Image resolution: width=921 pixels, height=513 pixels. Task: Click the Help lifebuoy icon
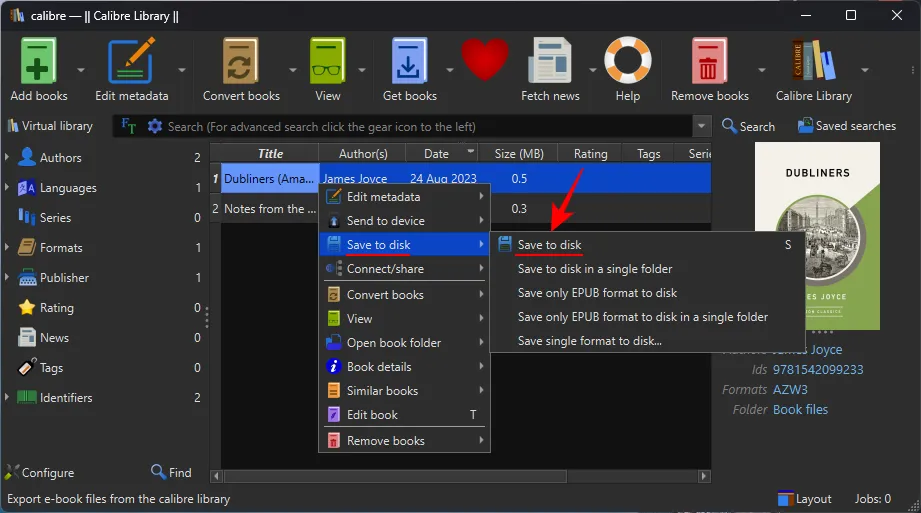click(x=628, y=60)
